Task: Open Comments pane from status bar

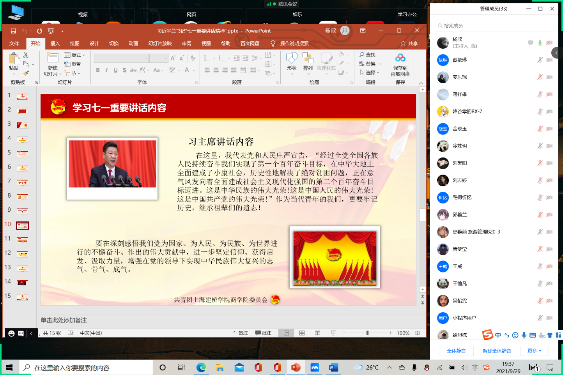Action: tap(263, 333)
